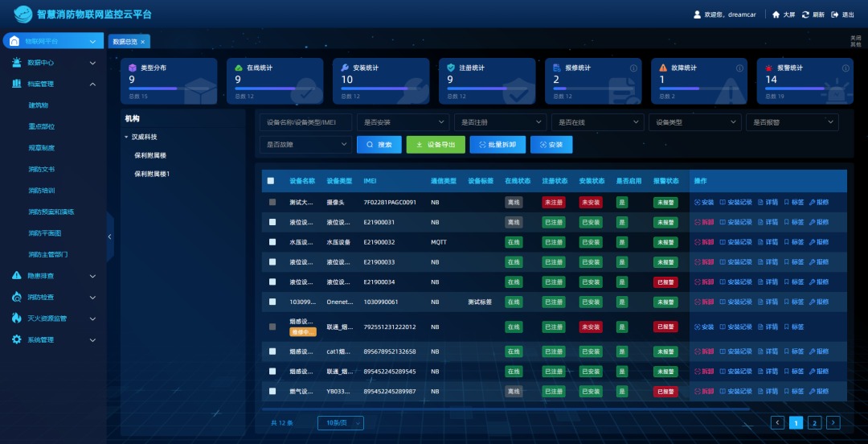Click the green 设备导出 button

tap(436, 145)
